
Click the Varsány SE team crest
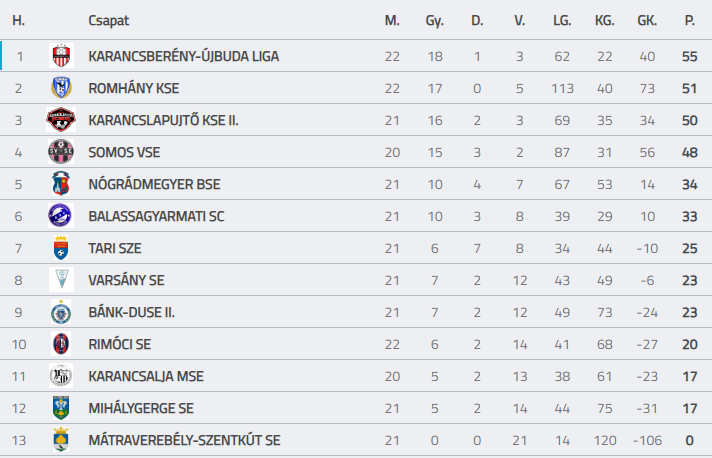61,280
